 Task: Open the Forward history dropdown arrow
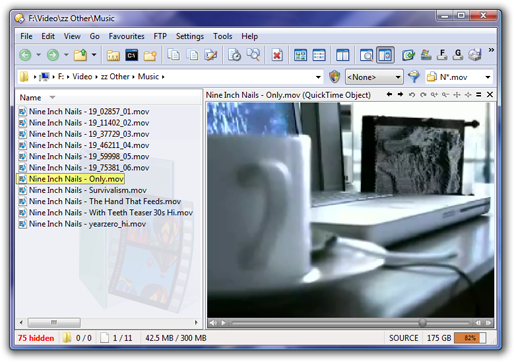[66, 55]
